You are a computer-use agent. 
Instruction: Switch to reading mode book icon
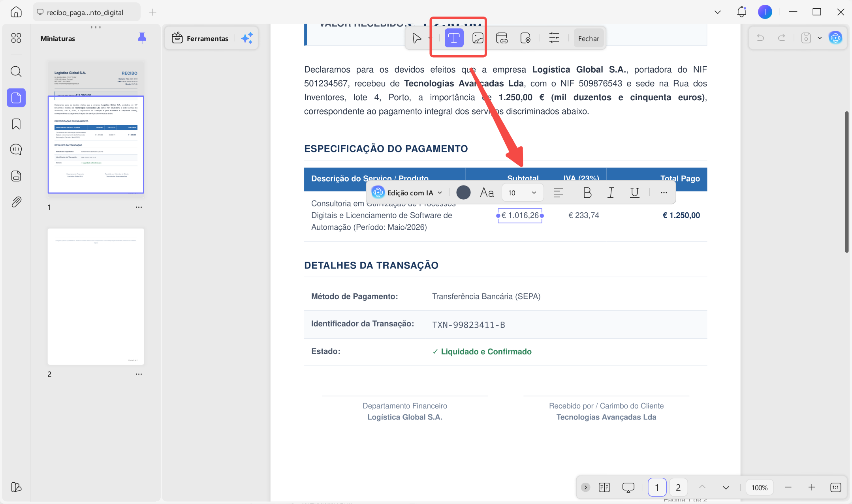(604, 487)
